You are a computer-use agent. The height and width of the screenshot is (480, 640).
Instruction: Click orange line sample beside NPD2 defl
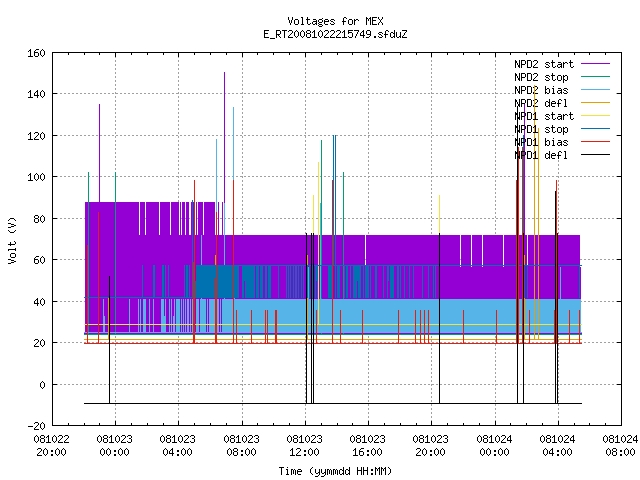tap(596, 103)
